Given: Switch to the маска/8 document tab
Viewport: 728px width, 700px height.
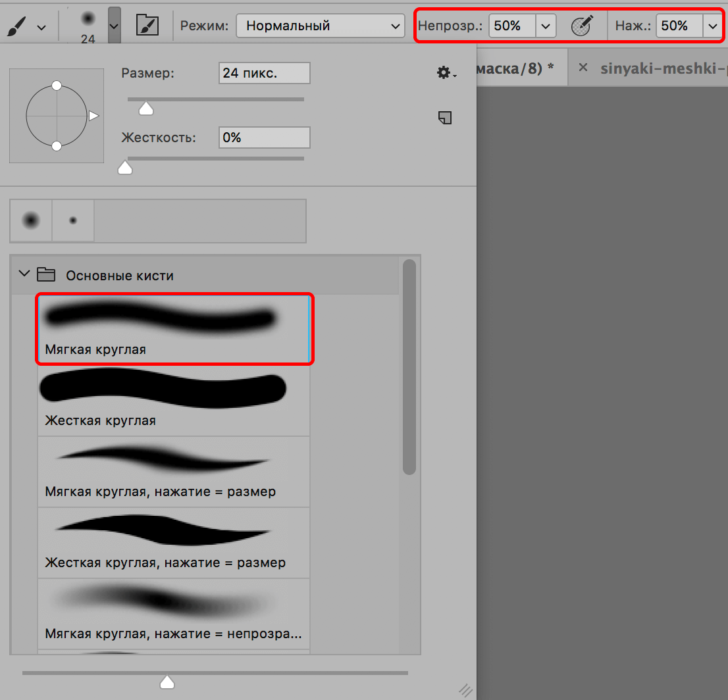Looking at the screenshot, I should (513, 68).
